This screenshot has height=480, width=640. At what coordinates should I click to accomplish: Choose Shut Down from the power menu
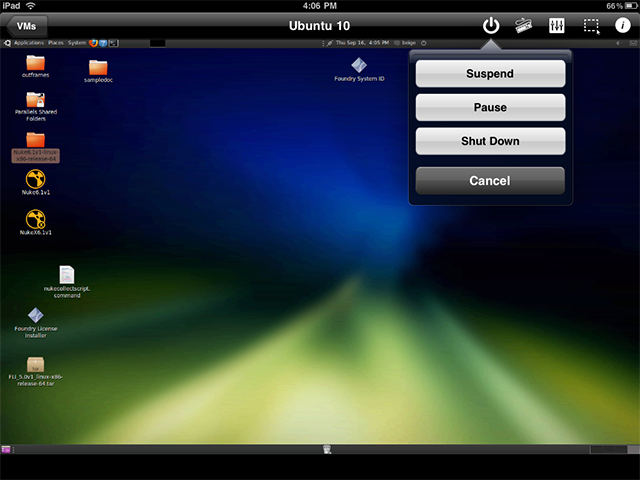tap(490, 141)
